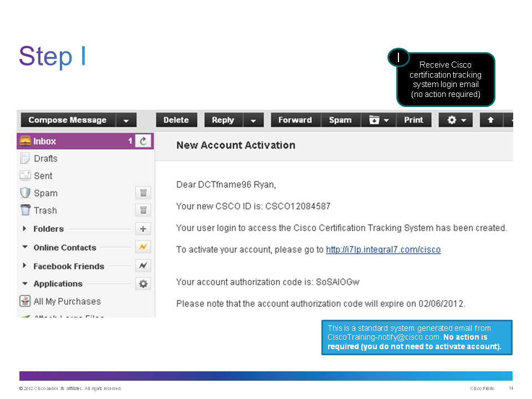Image resolution: width=532 pixels, height=399 pixels.
Task: Print the email
Action: click(413, 120)
